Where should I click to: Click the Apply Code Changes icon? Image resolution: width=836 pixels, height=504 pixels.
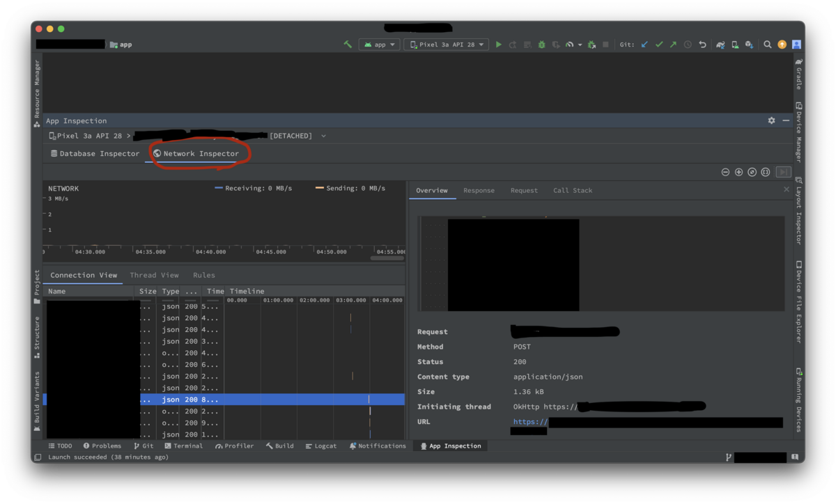coord(527,45)
